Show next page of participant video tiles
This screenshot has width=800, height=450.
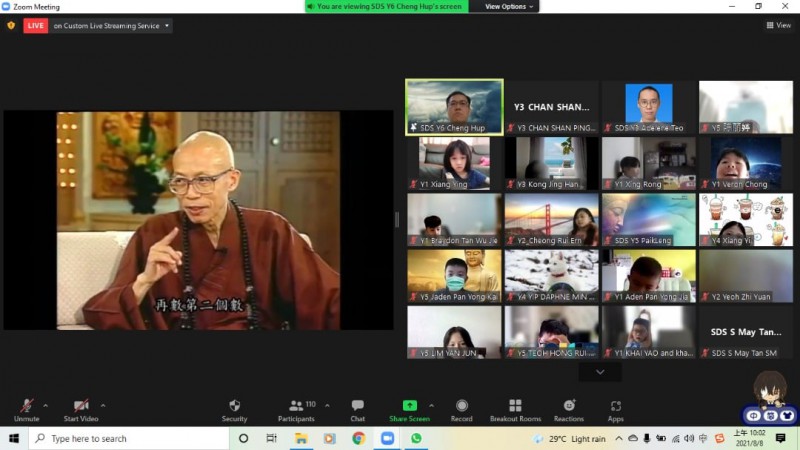[x=600, y=371]
